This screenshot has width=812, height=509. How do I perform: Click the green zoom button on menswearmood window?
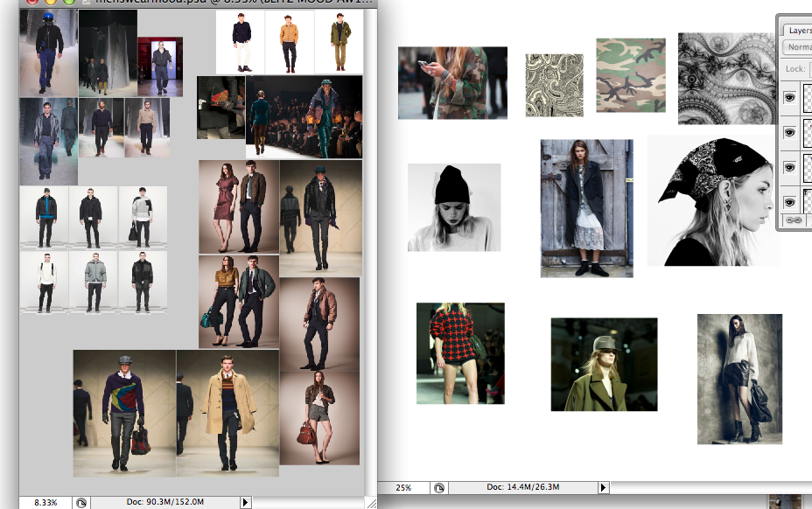tap(68, 3)
